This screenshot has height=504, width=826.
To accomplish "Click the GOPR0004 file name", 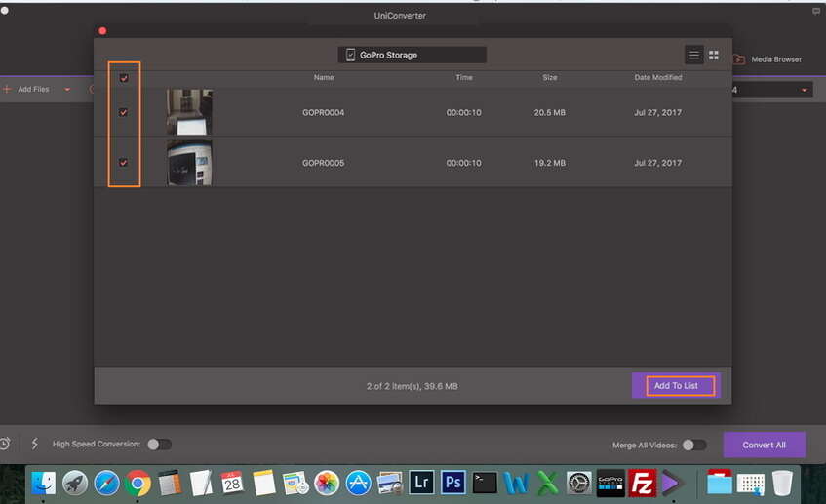I will tap(324, 113).
